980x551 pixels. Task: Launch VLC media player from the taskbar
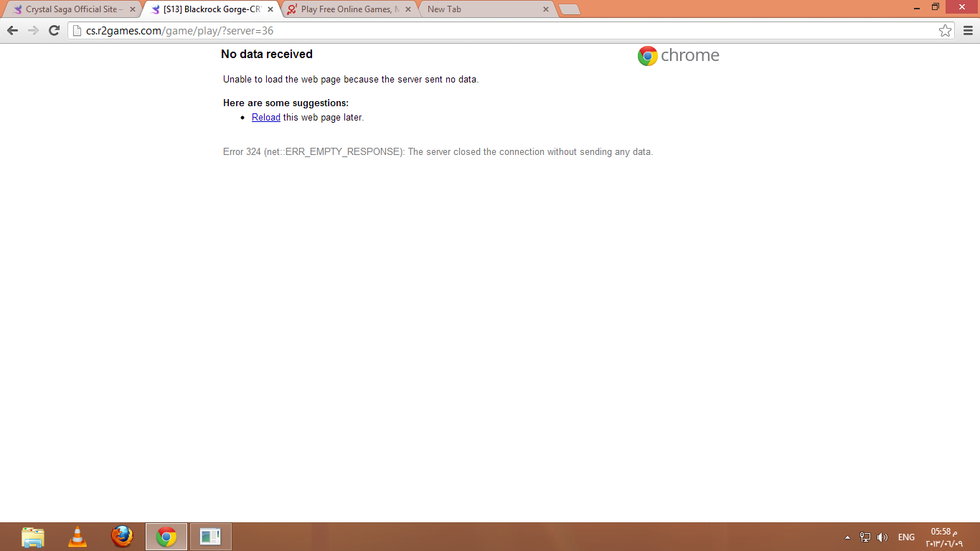point(77,537)
